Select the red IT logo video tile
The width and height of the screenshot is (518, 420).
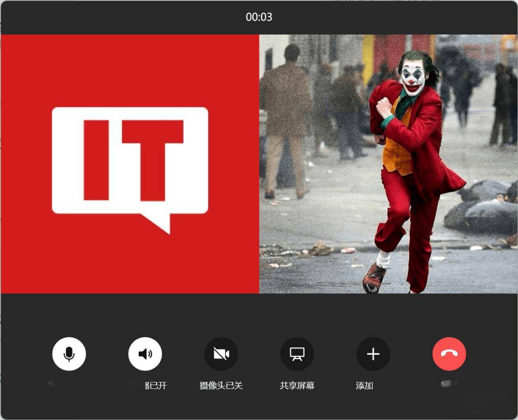coord(130,164)
